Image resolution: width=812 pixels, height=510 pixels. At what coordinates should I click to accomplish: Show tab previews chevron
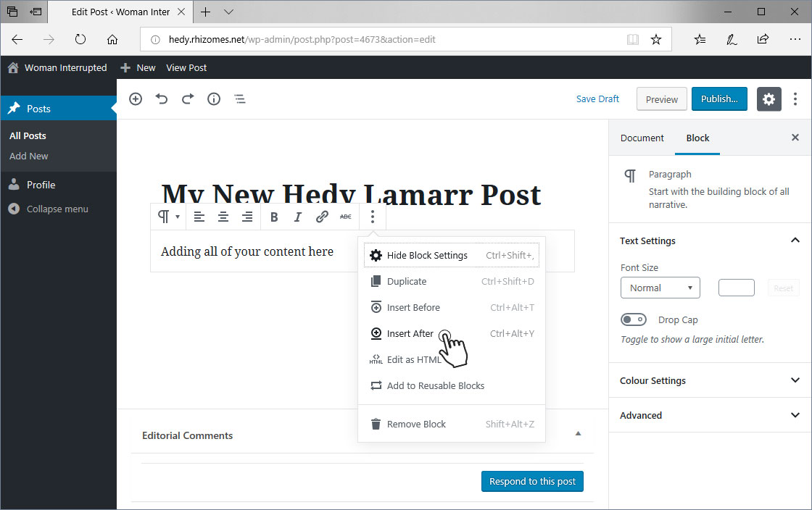(228, 12)
